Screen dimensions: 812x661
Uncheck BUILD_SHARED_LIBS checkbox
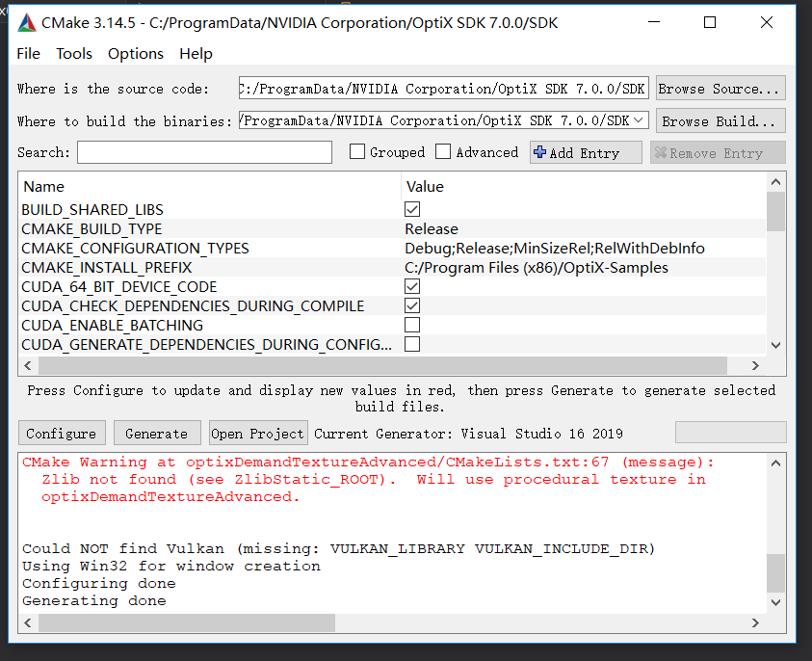pyautogui.click(x=412, y=209)
